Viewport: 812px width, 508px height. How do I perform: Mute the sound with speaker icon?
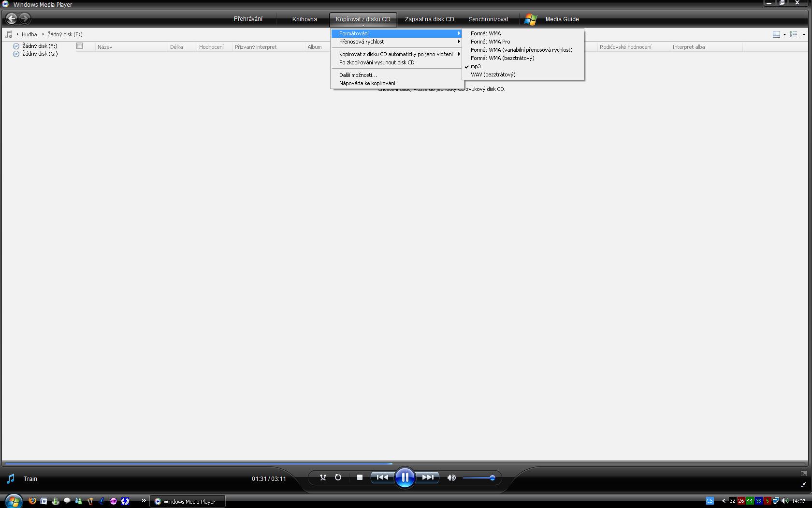pyautogui.click(x=451, y=478)
